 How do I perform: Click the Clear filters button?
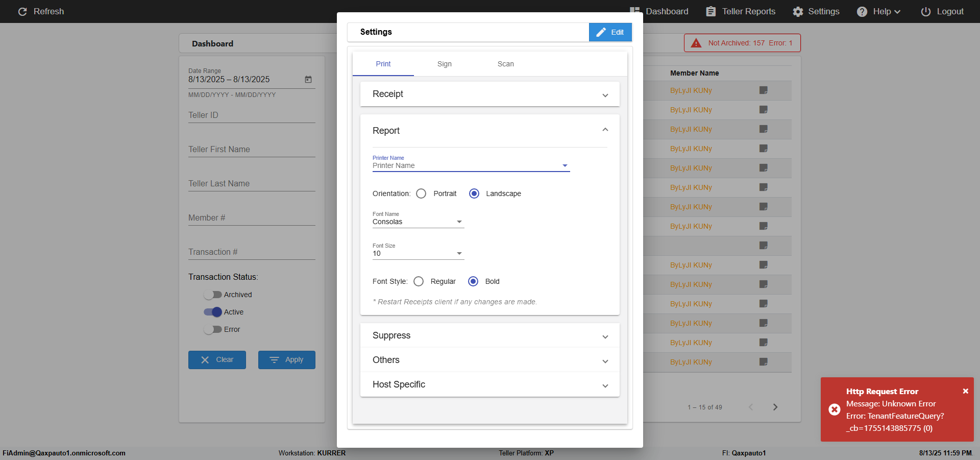click(217, 360)
